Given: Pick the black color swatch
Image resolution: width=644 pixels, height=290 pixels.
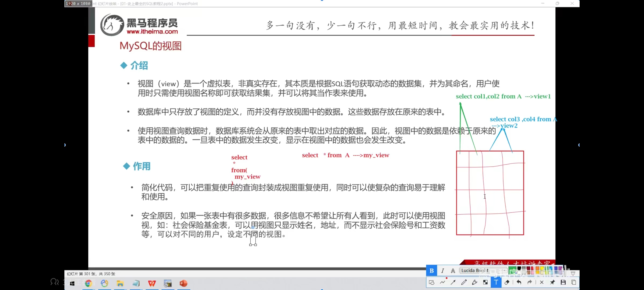Looking at the screenshot, I should [519, 269].
